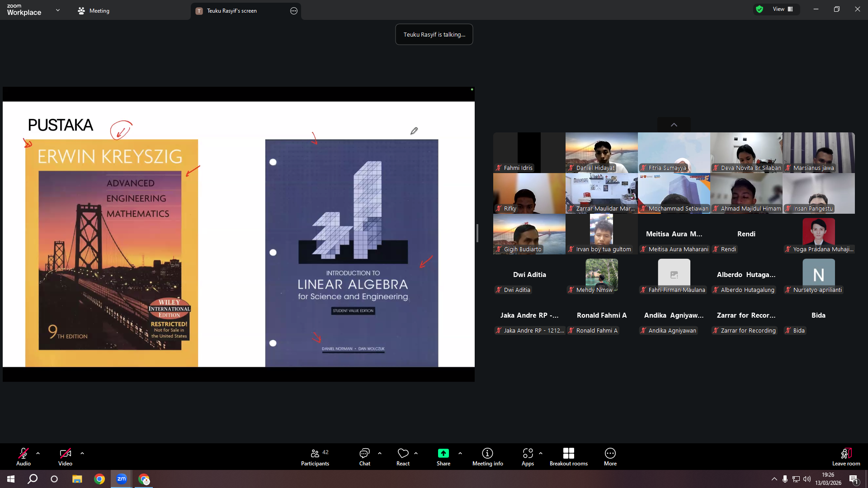Screen dimensions: 868x488
Task: Open the Zoom Workplace dropdown menu
Action: (x=58, y=10)
